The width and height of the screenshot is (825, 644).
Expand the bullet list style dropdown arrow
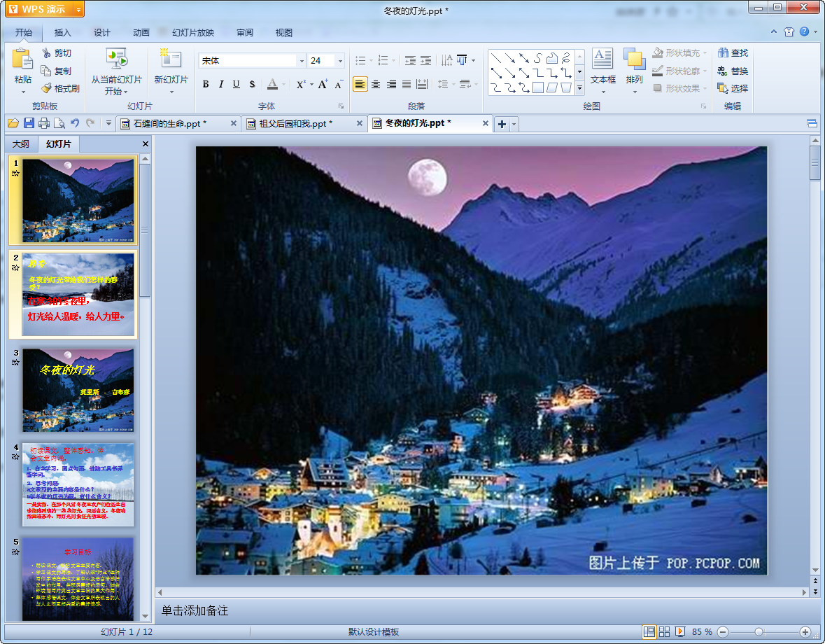(371, 60)
